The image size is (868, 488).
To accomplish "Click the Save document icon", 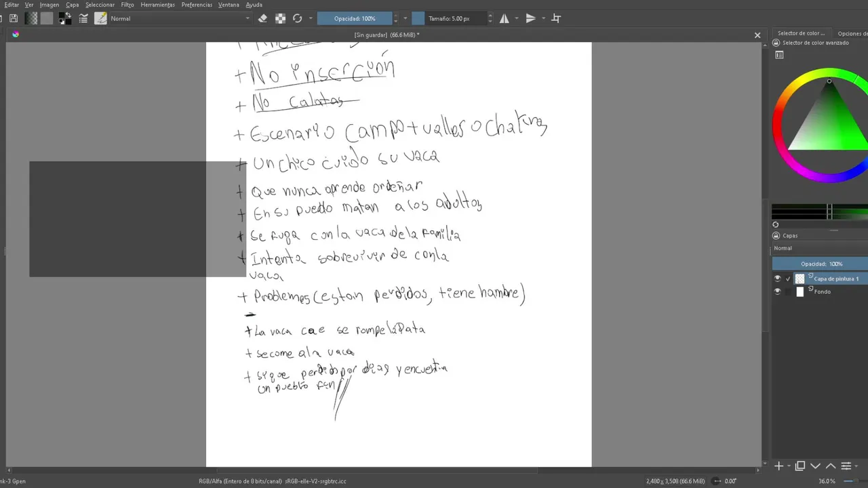I will pyautogui.click(x=14, y=18).
